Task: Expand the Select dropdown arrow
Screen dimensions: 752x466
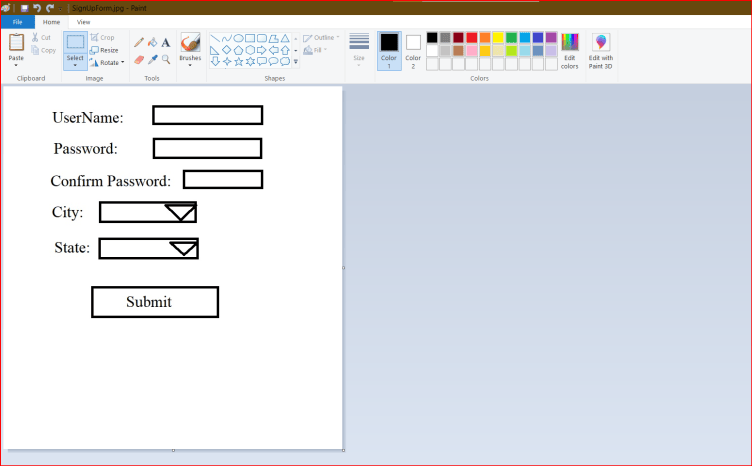Action: click(x=75, y=65)
